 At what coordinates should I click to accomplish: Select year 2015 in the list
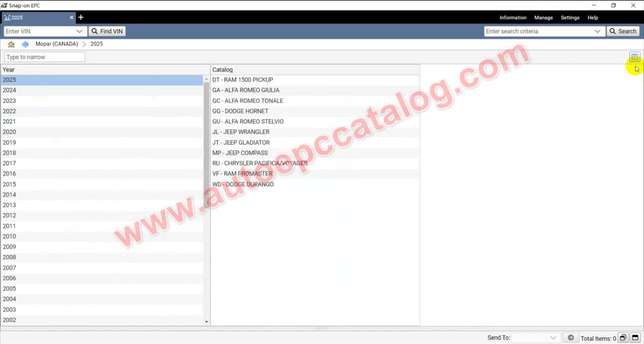coord(102,184)
